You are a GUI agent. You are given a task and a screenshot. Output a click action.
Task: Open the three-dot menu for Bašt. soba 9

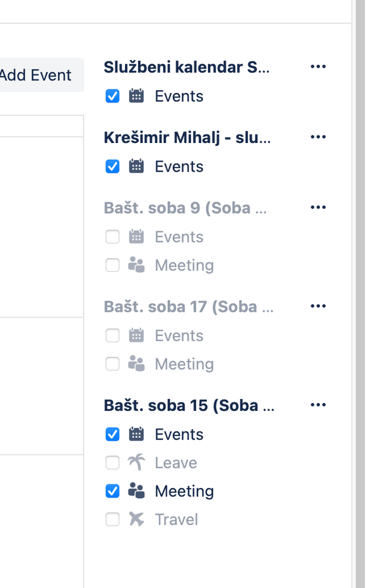tap(318, 207)
